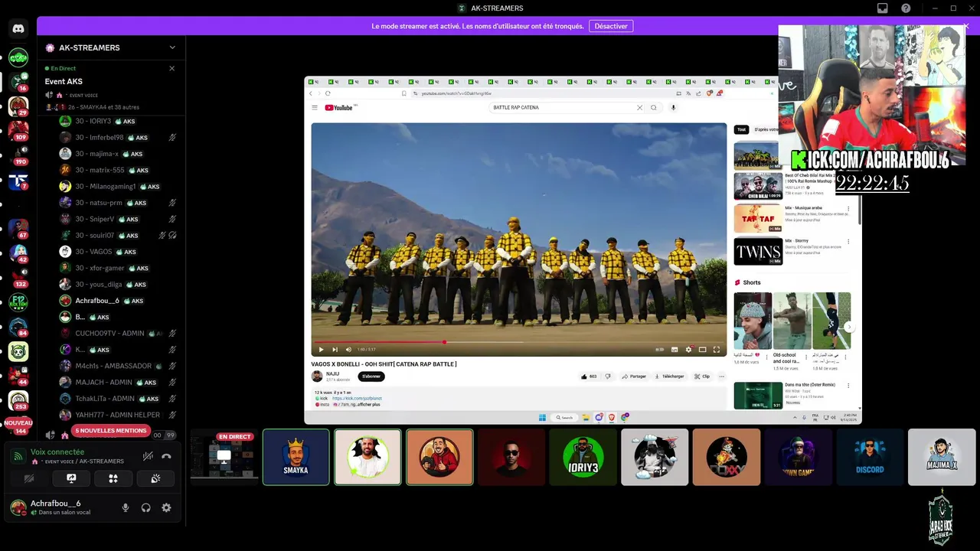This screenshot has height=551, width=980.
Task: Click the screen share button
Action: click(71, 479)
